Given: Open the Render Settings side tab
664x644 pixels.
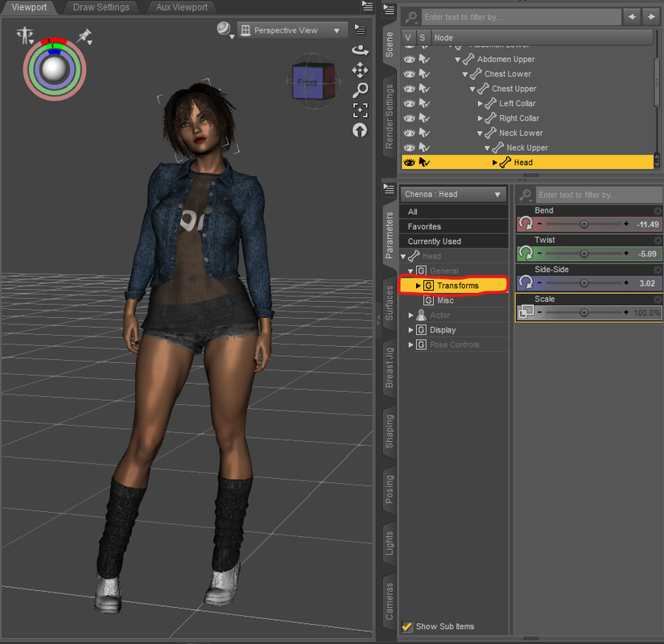Looking at the screenshot, I should point(390,117).
